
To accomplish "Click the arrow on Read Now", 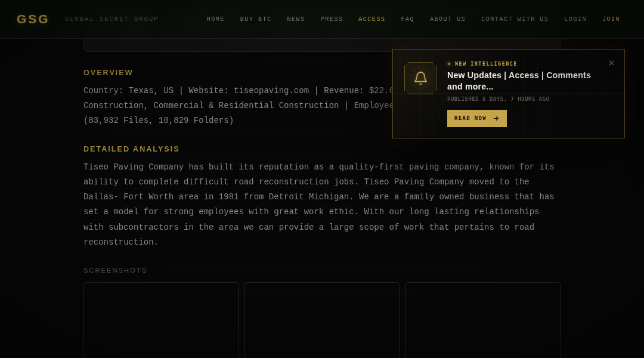I will click(496, 118).
